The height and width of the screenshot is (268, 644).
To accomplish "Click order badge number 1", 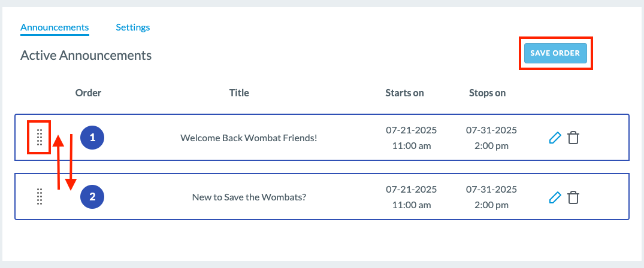I will pyautogui.click(x=92, y=138).
